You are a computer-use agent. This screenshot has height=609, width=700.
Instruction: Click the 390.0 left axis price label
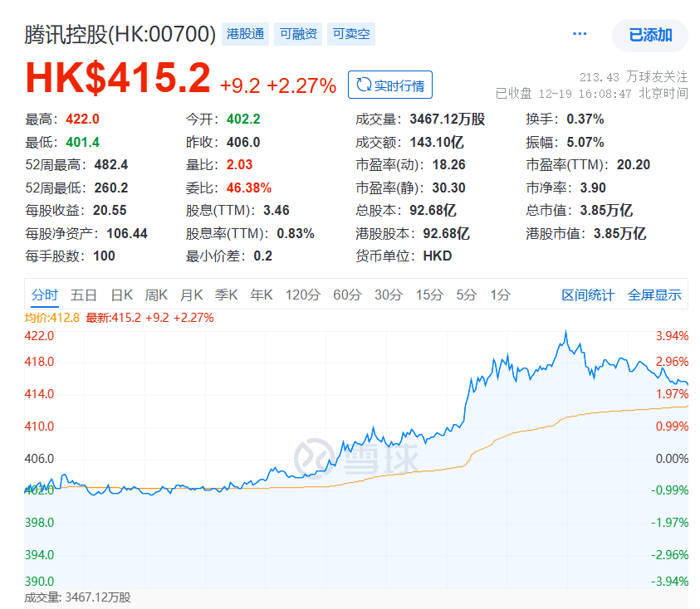click(x=39, y=582)
